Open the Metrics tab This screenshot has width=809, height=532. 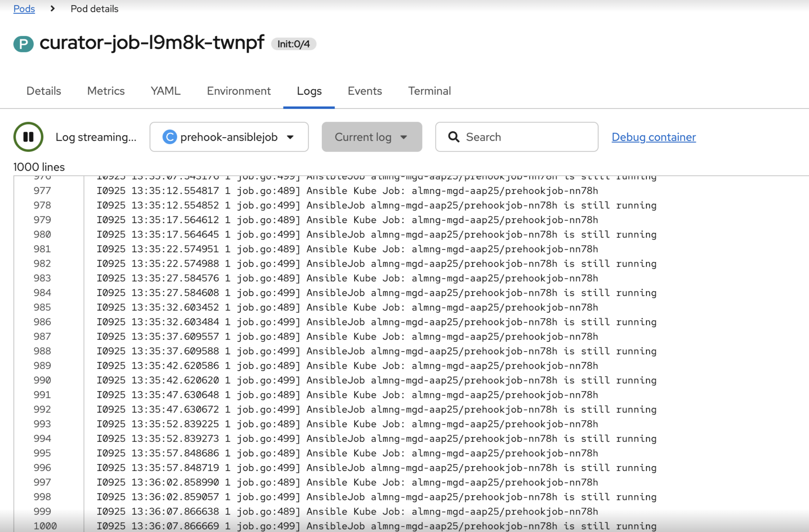[x=106, y=91]
